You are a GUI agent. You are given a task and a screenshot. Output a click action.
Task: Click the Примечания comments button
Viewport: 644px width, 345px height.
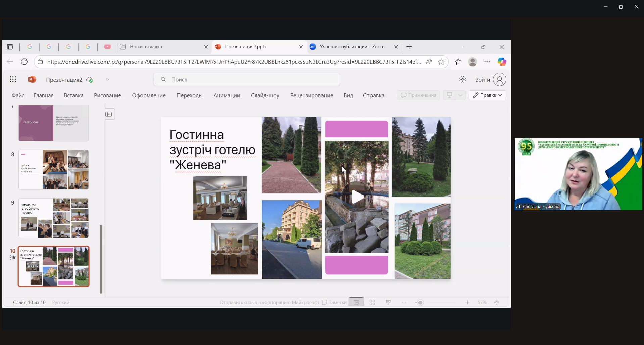pyautogui.click(x=418, y=95)
